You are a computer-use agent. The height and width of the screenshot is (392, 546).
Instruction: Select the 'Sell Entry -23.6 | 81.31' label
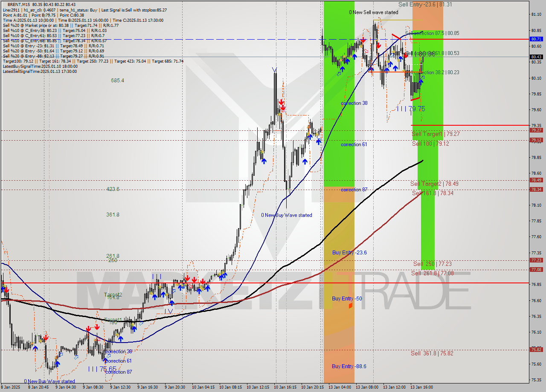point(425,4)
